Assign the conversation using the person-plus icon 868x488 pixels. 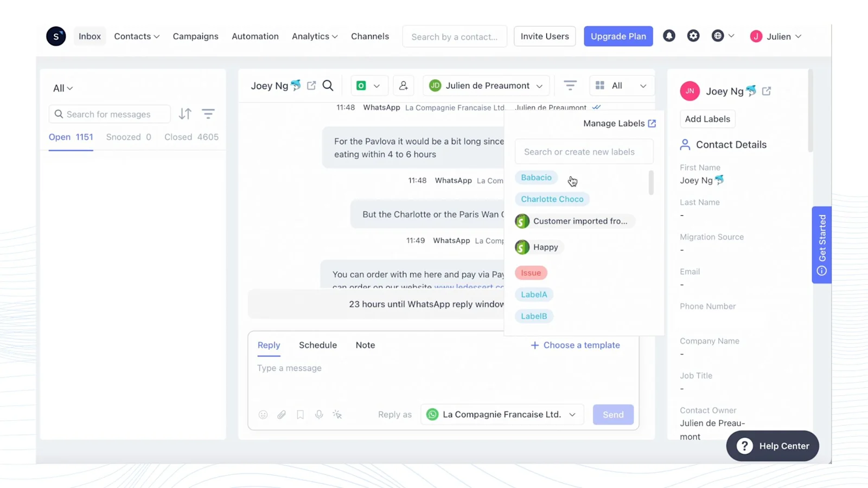[404, 85]
